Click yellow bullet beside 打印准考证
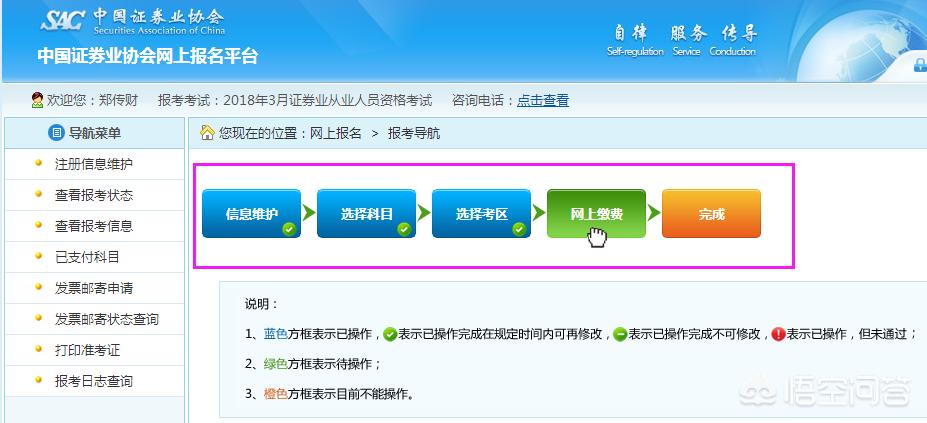The height and width of the screenshot is (423, 927). coord(38,348)
